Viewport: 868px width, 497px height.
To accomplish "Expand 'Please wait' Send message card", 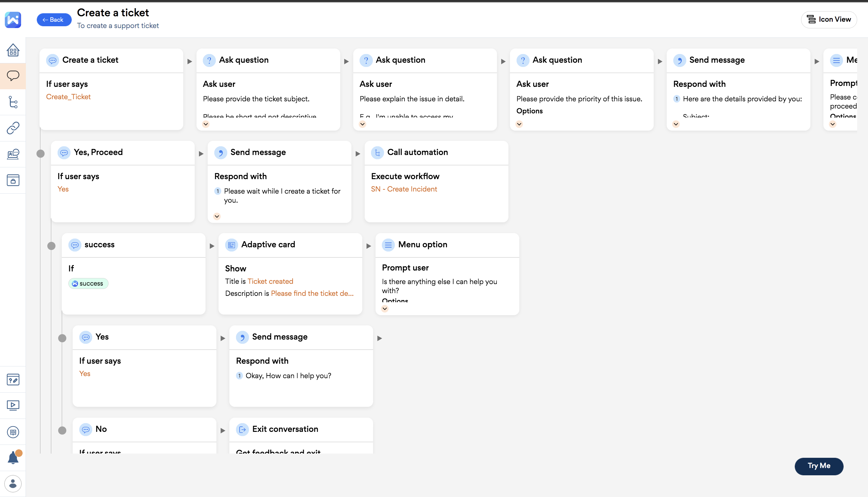I will coord(217,217).
